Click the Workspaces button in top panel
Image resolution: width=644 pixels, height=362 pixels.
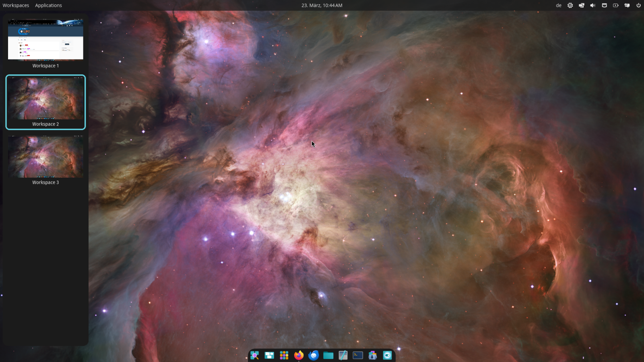(x=16, y=5)
